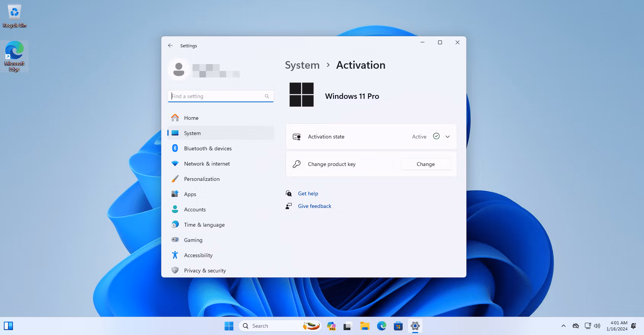Click the Windows 11 Pro edition text
Image resolution: width=644 pixels, height=335 pixels.
click(x=352, y=96)
